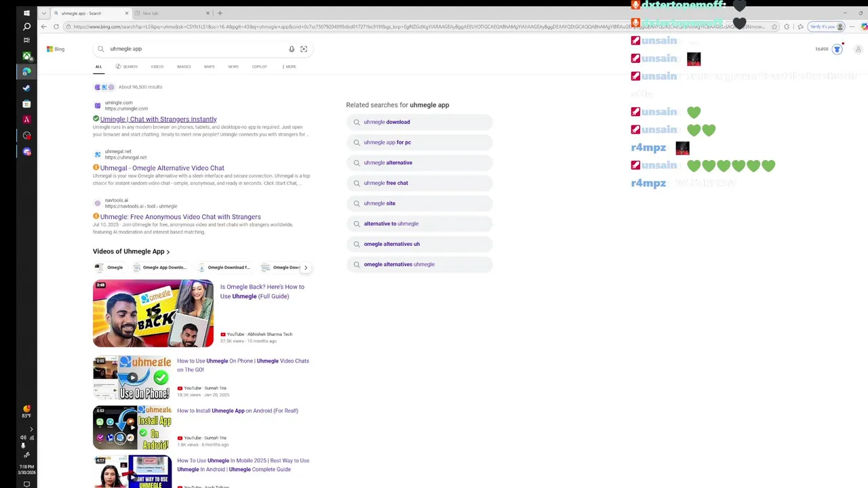Open 'Uhmegle: Free Anonymous Video Chat' result
This screenshot has height=488, width=868.
[x=180, y=217]
